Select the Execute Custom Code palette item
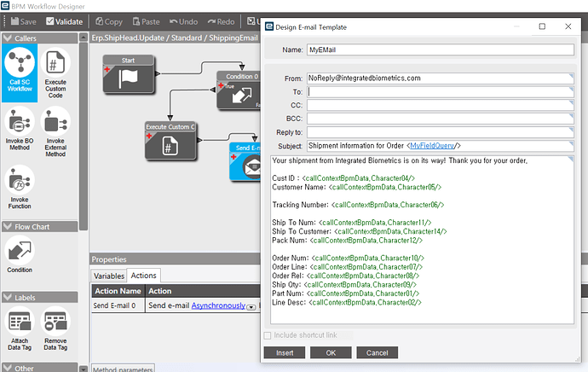The height and width of the screenshot is (372, 588). (55, 73)
